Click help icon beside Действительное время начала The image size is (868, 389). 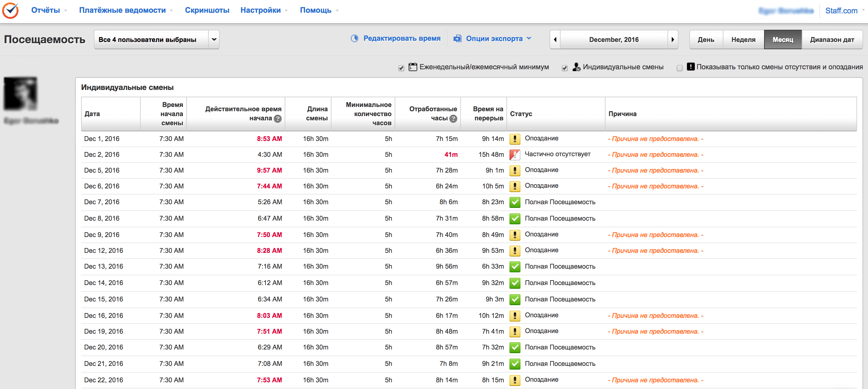point(277,119)
